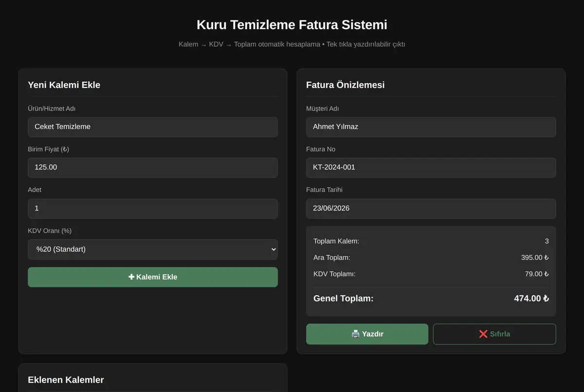Click the Yazdır print button

367,334
